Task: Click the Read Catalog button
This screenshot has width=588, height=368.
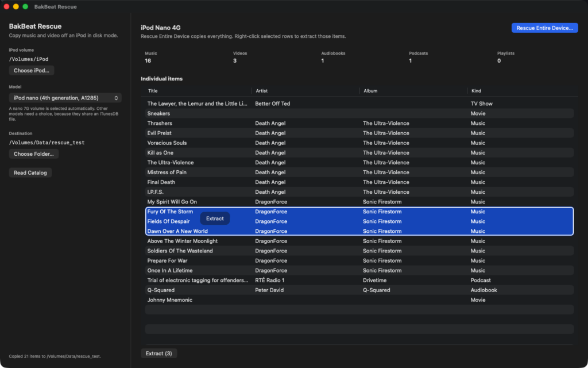Action: [x=30, y=172]
